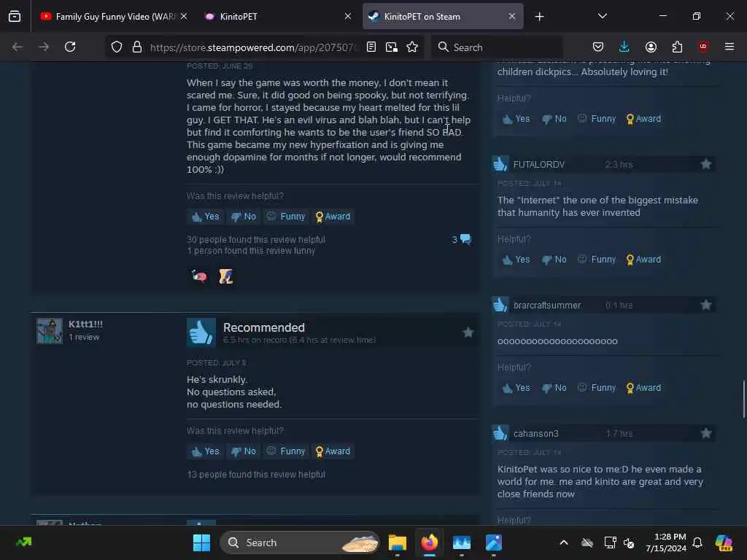Select the KinitoPET on Steam tab
This screenshot has height=560, width=747.
pos(443,17)
